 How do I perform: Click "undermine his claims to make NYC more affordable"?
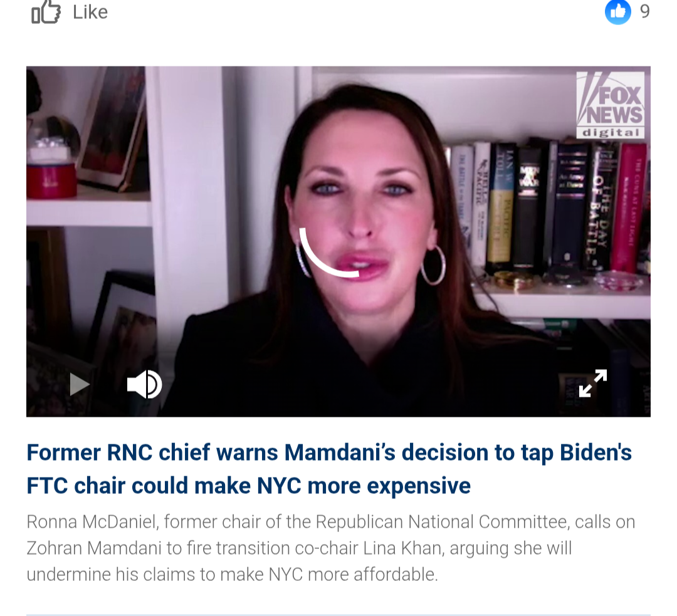(x=233, y=575)
